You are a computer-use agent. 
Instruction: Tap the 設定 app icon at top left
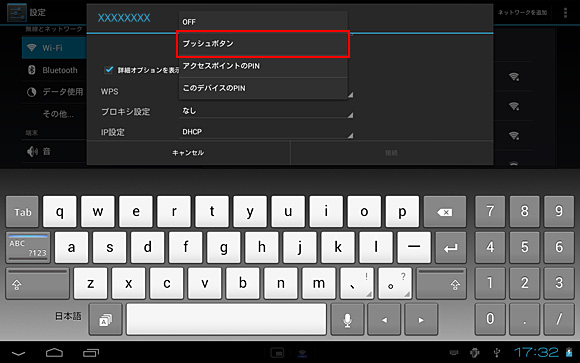(17, 12)
